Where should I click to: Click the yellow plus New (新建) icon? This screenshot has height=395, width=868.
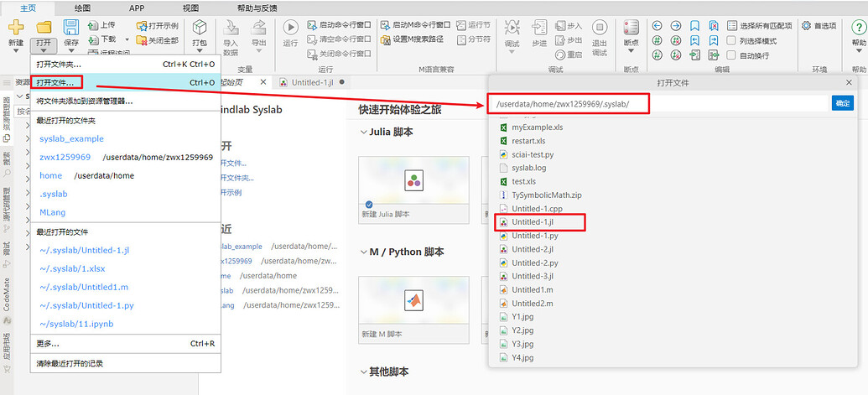pyautogui.click(x=15, y=27)
